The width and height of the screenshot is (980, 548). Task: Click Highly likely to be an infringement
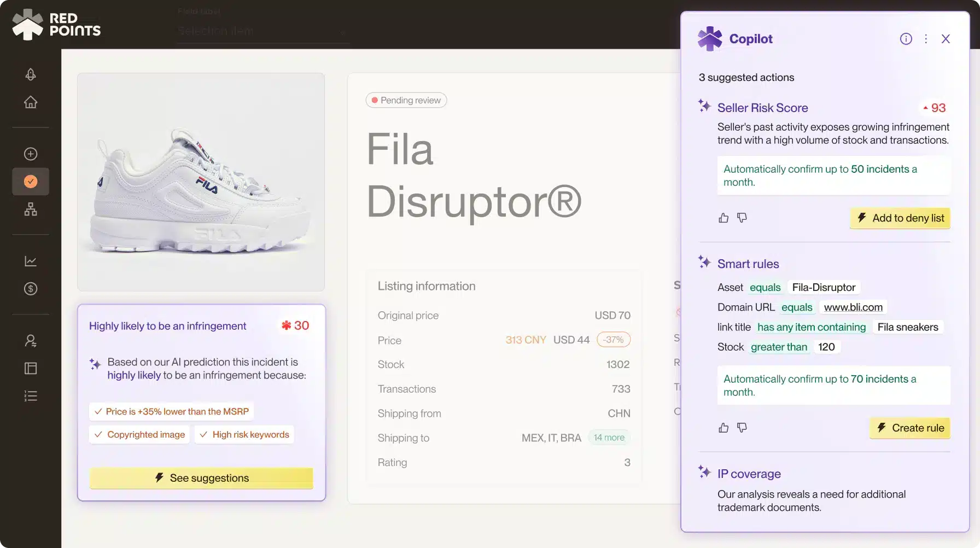pos(167,326)
